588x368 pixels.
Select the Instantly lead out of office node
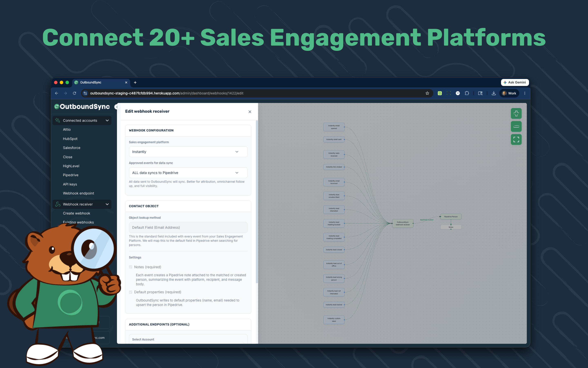point(334,265)
